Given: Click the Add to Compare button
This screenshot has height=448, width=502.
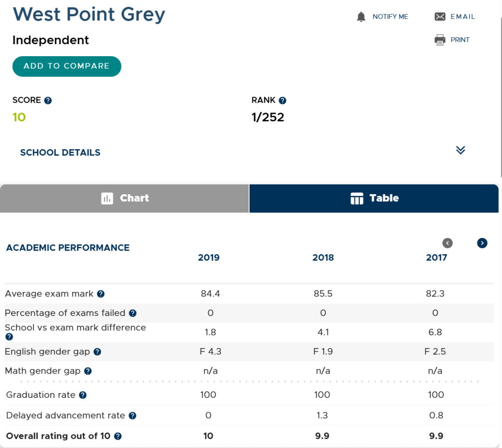Looking at the screenshot, I should (x=66, y=66).
